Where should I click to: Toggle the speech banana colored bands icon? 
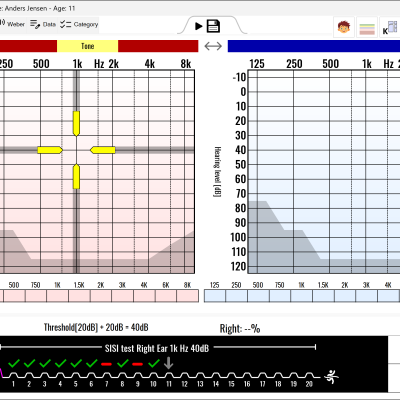(x=367, y=28)
